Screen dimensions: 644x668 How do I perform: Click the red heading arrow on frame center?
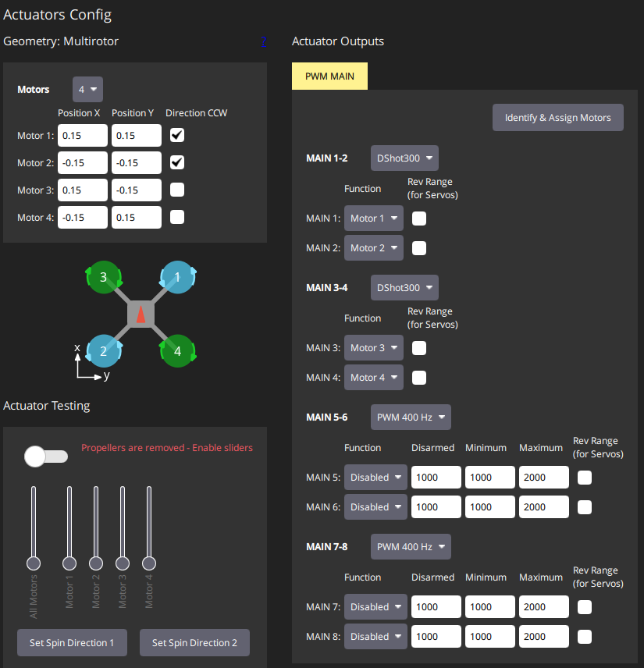coord(141,314)
